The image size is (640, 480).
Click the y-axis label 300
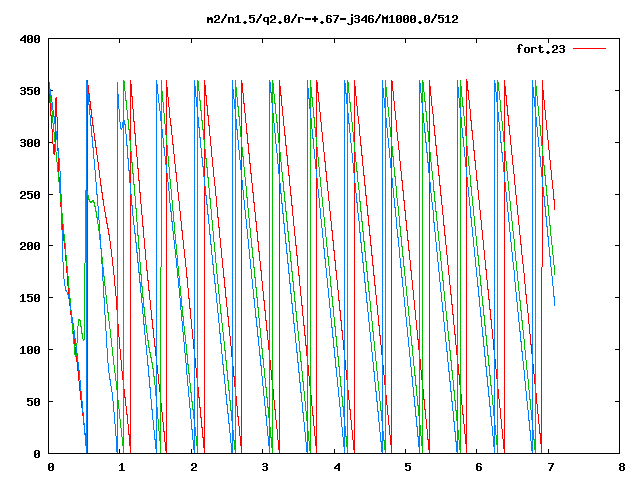(30, 143)
